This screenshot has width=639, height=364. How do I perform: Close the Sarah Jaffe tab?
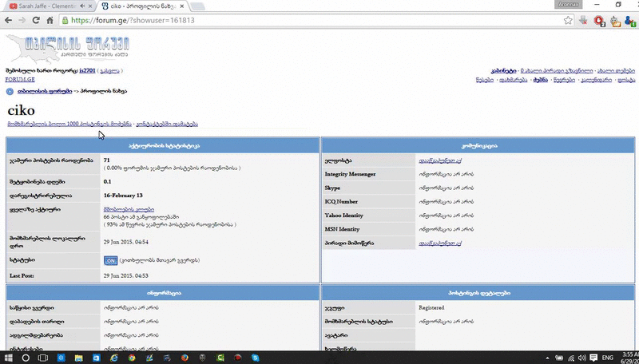(90, 6)
